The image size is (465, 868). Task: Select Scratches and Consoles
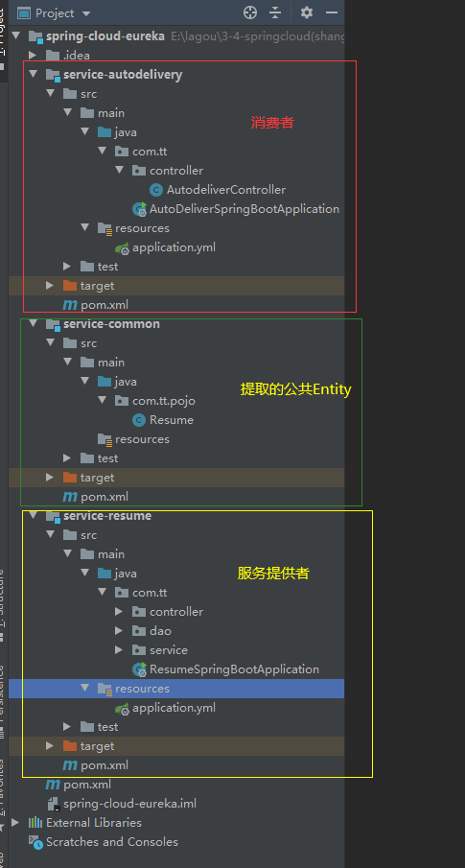pos(112,842)
